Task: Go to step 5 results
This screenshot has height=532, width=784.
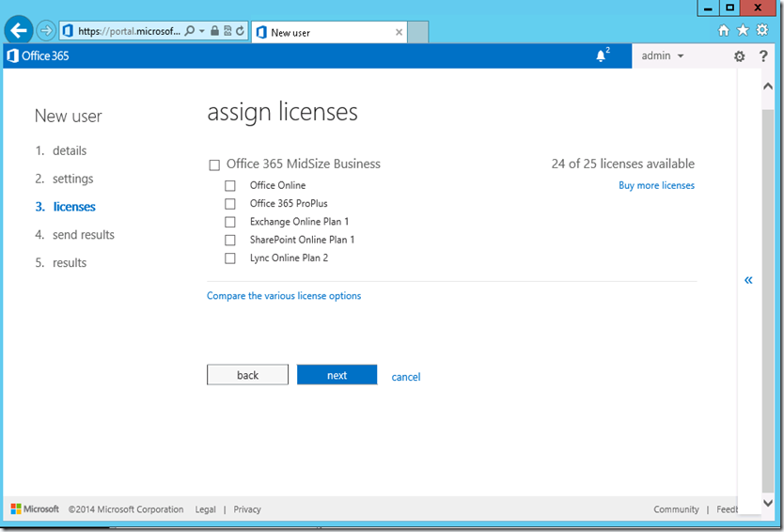Action: click(60, 262)
